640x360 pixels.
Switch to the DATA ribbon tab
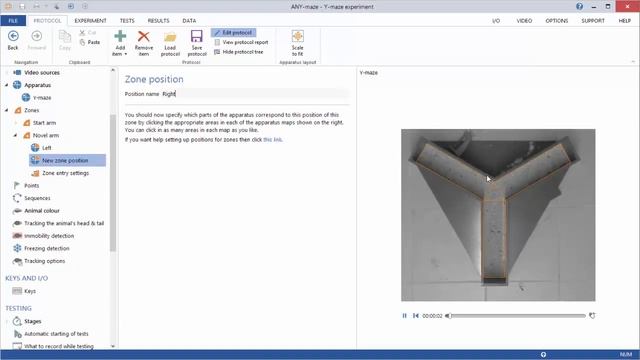[x=189, y=20]
